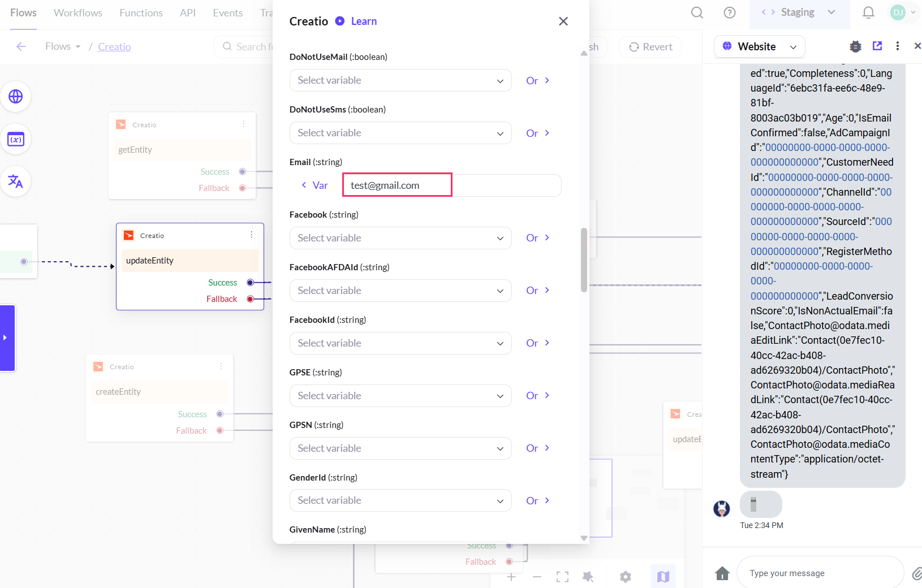Viewport: 922px width, 588px height.
Task: Expand the GPSE Select variable dropdown
Action: [400, 396]
